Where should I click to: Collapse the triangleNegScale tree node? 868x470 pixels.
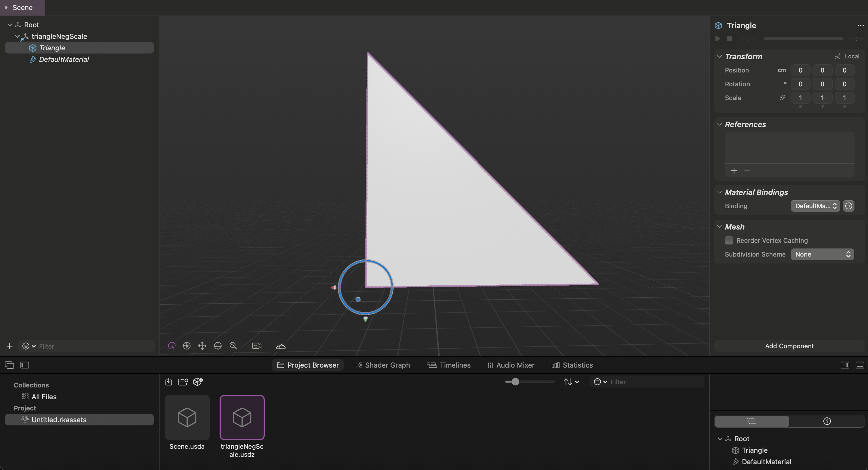[x=17, y=36]
